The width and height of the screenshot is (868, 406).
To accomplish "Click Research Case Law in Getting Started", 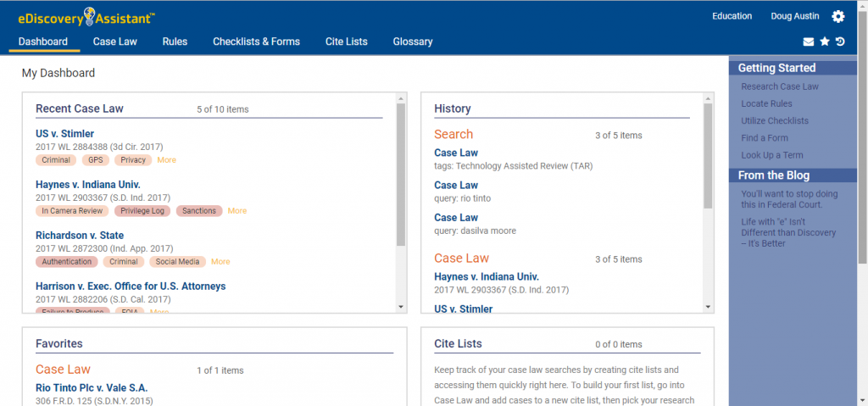I will coord(780,86).
